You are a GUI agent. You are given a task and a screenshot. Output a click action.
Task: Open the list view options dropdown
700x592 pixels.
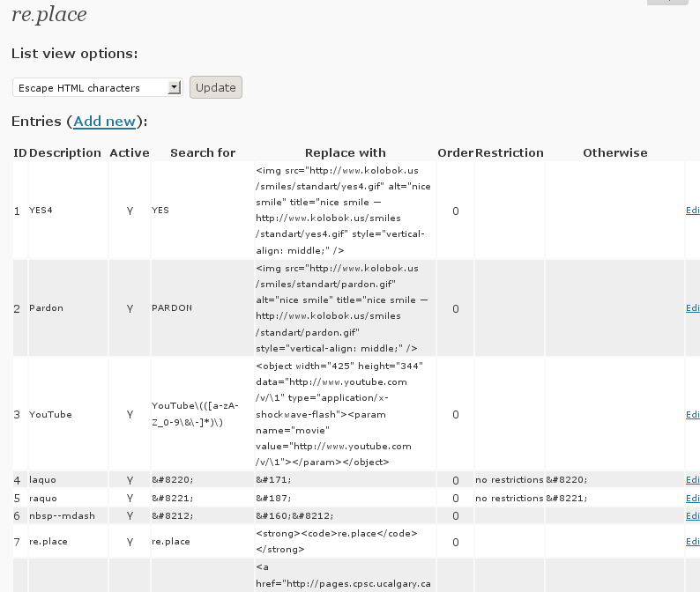coord(97,88)
